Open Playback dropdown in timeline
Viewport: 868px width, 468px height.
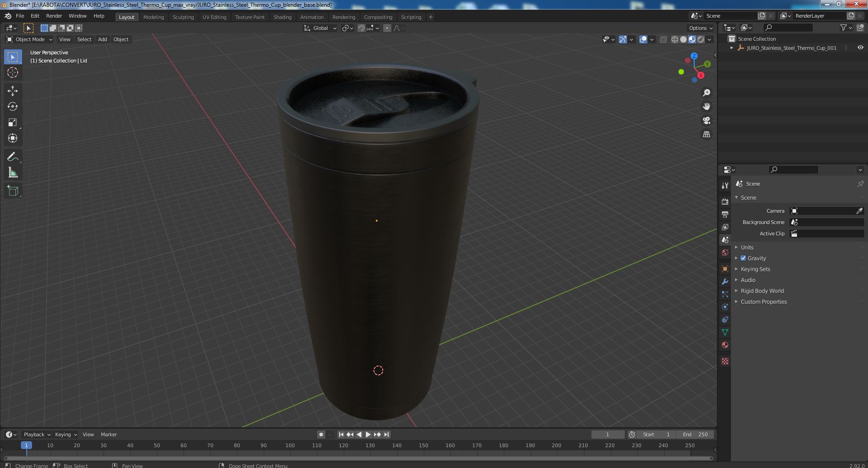(x=36, y=435)
